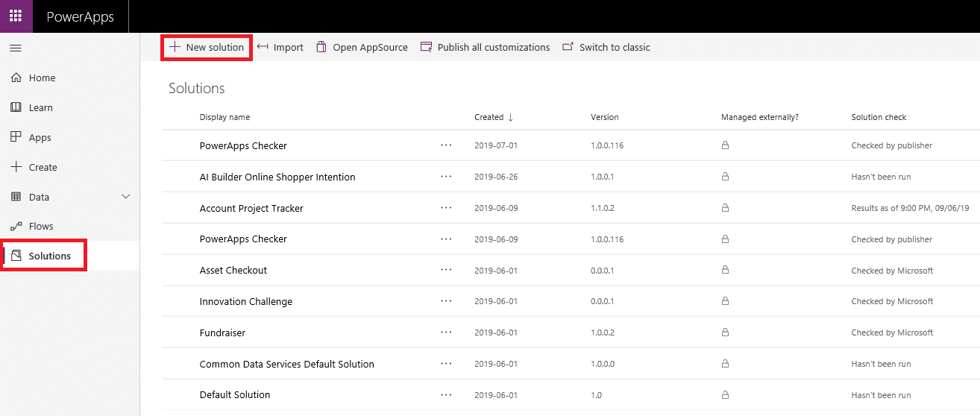
Task: Click version 1.0.0.2 in Fundraiser row
Action: [603, 333]
